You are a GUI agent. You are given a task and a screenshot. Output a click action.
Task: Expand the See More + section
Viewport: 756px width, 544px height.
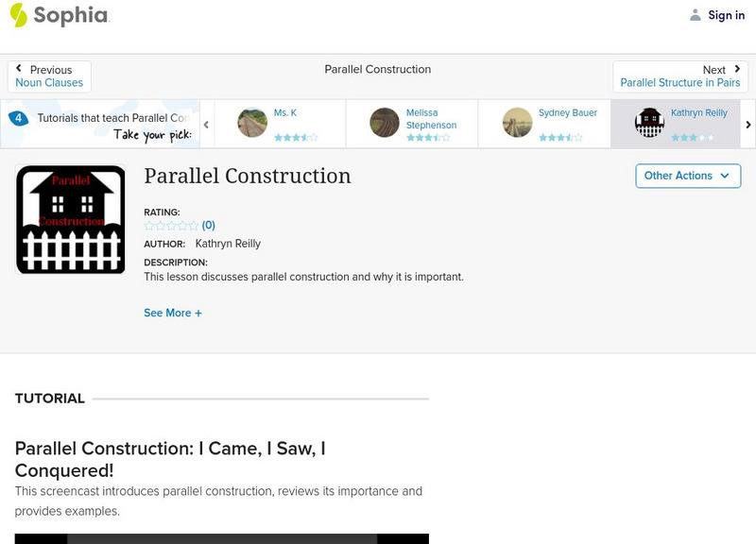click(173, 313)
